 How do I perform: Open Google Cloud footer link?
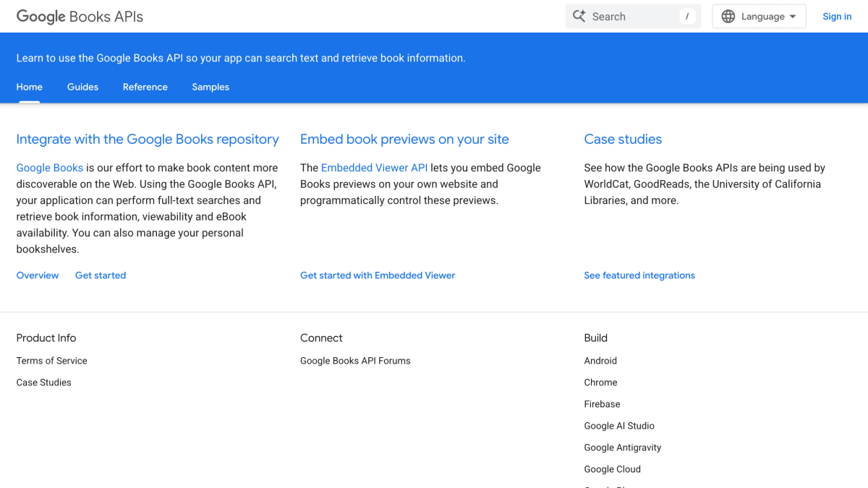click(x=613, y=469)
